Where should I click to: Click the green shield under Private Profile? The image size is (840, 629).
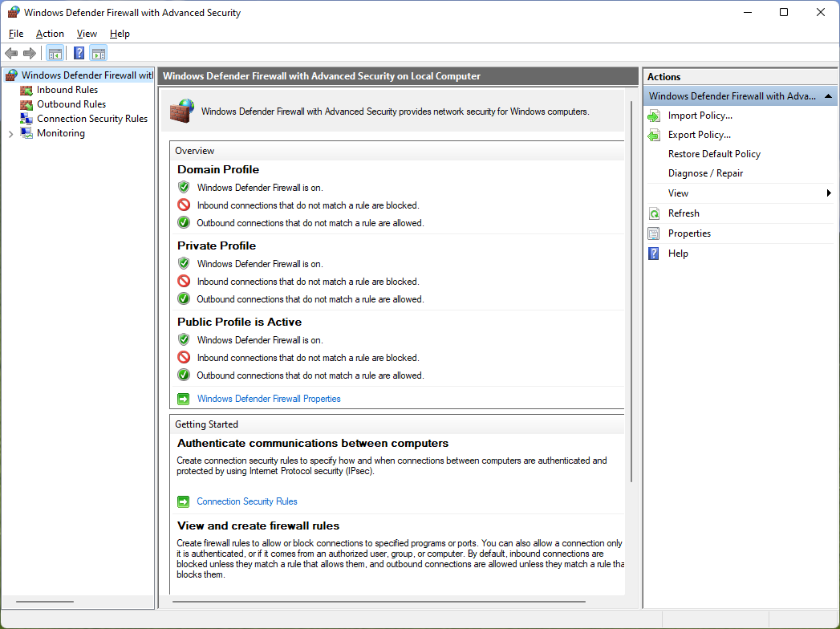pos(184,264)
